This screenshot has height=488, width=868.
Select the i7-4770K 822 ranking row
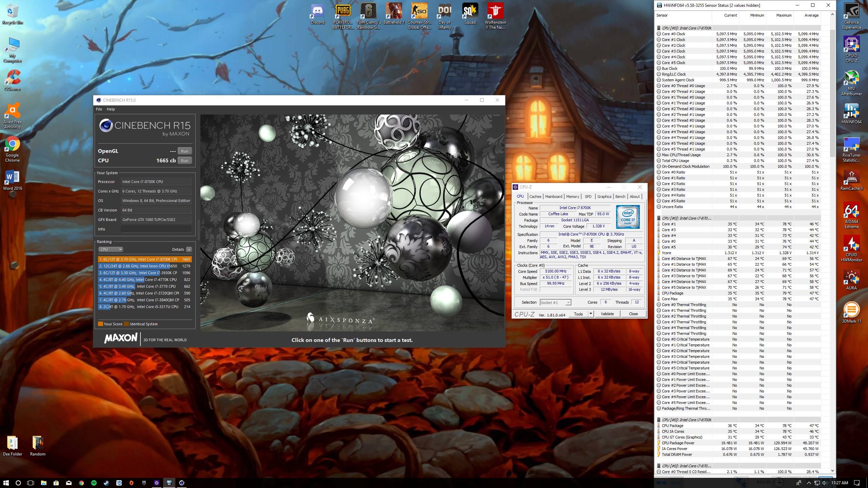(x=145, y=280)
